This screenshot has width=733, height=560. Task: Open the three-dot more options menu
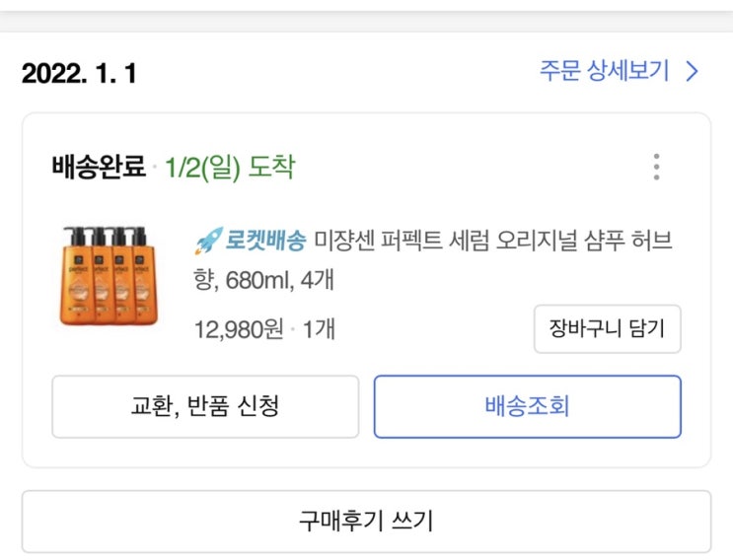pyautogui.click(x=657, y=167)
